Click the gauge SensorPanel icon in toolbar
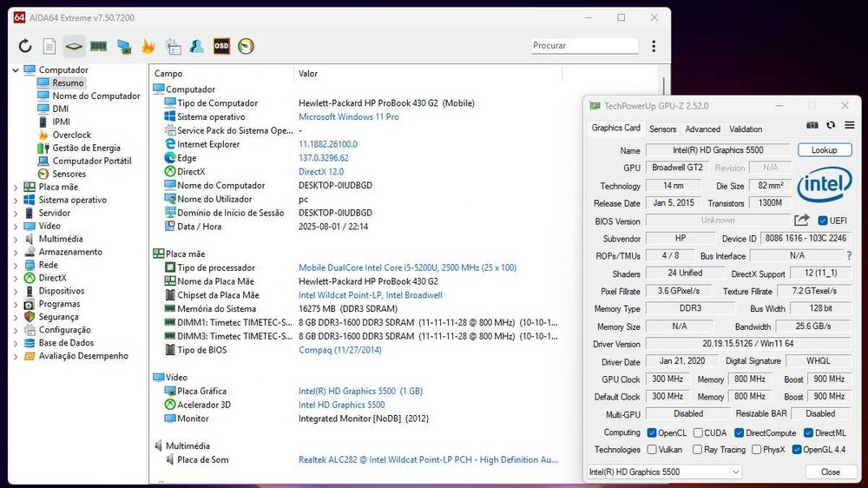This screenshot has width=868, height=488. (x=246, y=46)
